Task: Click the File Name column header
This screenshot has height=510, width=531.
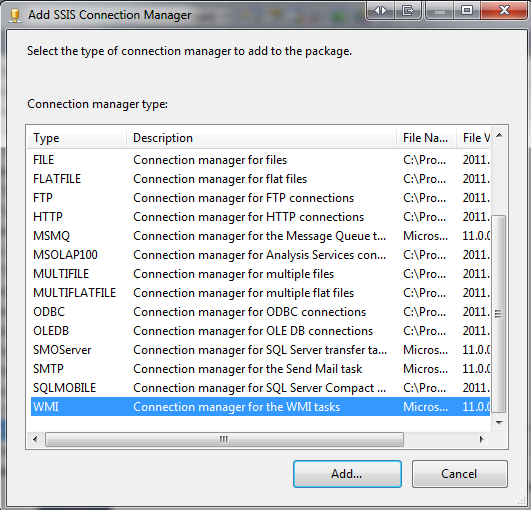Action: [427, 138]
